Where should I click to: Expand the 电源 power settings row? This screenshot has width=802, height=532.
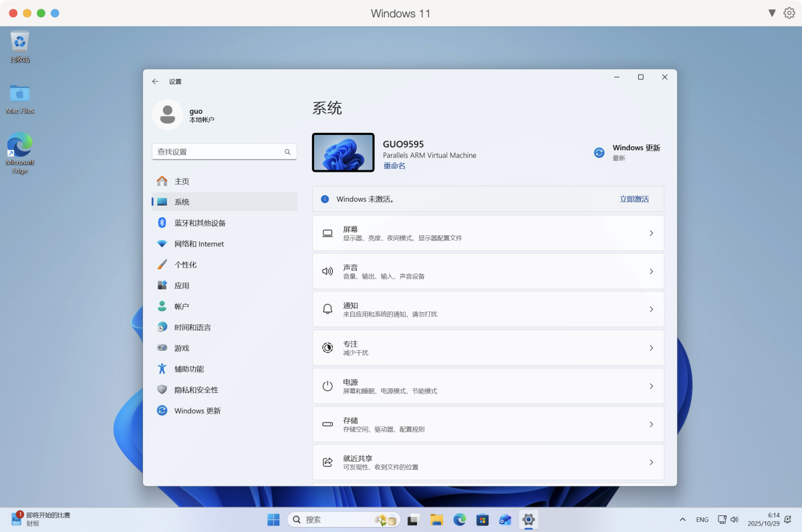click(651, 386)
